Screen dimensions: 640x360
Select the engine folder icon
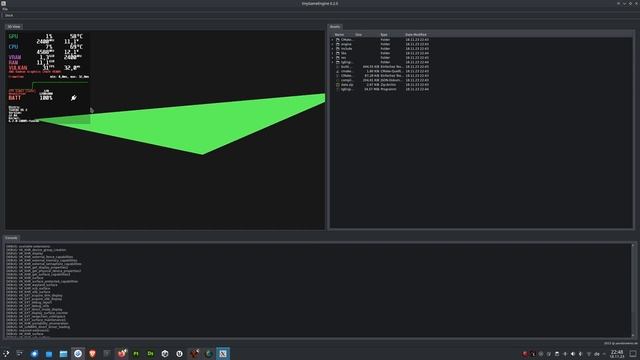point(338,44)
